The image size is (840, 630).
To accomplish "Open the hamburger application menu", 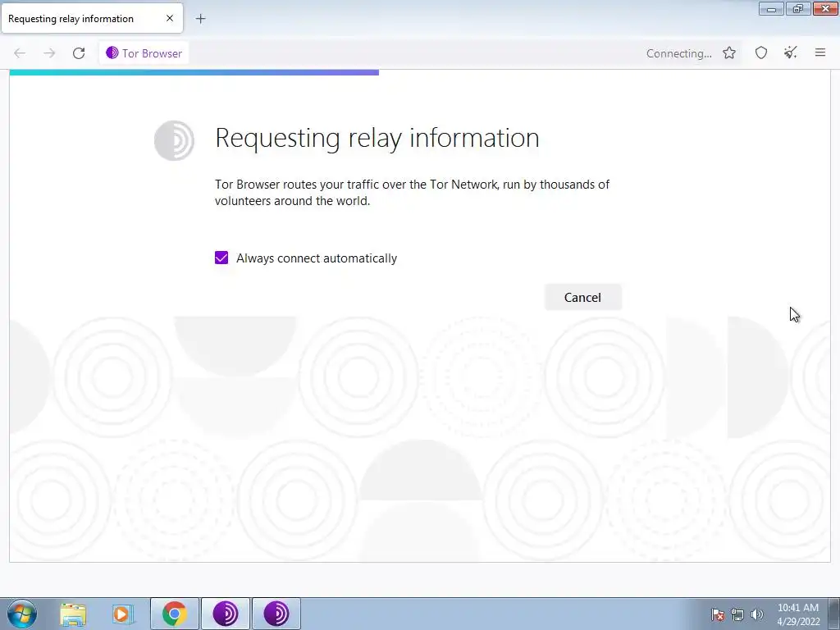I will (819, 52).
